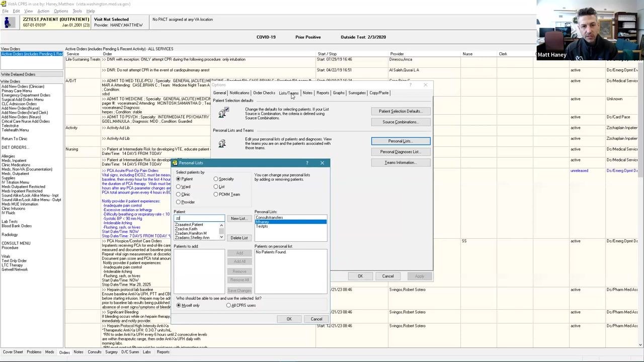Click the Source Combinations button
The width and height of the screenshot is (644, 362).
coord(400,122)
